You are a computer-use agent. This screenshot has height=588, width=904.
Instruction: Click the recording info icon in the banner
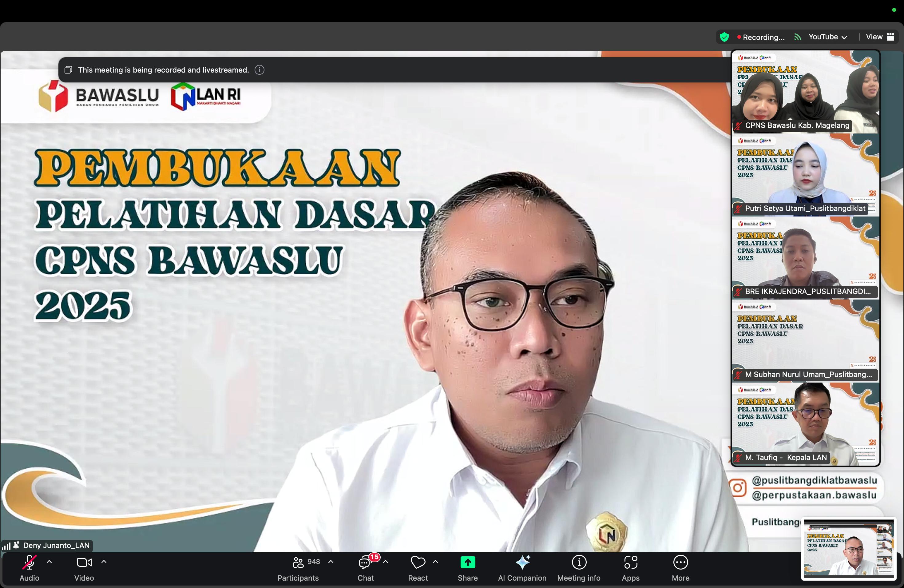pyautogui.click(x=260, y=70)
